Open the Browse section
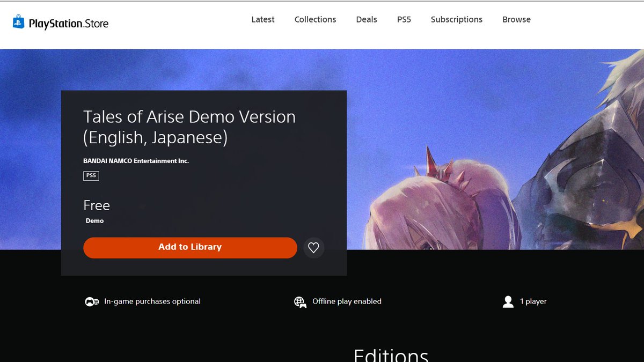Image resolution: width=644 pixels, height=362 pixels. 517,19
